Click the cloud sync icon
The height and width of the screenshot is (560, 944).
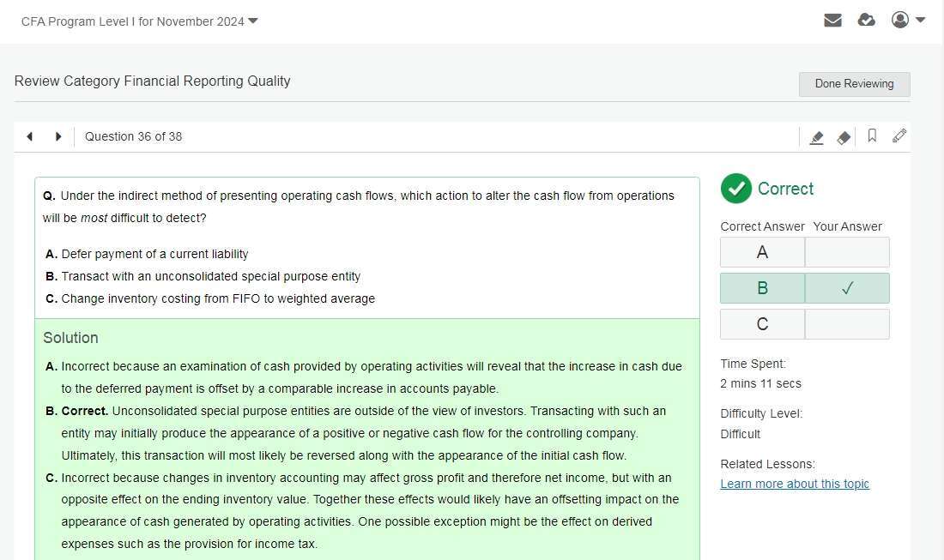pos(867,21)
